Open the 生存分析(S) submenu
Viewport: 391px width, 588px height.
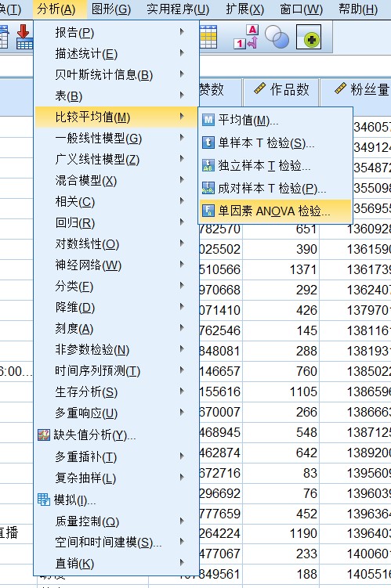(117, 392)
